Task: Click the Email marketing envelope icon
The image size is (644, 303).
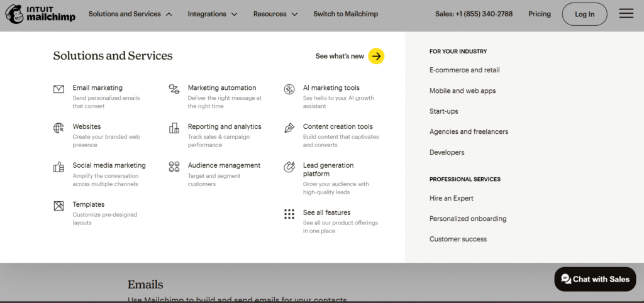Action: click(x=58, y=89)
